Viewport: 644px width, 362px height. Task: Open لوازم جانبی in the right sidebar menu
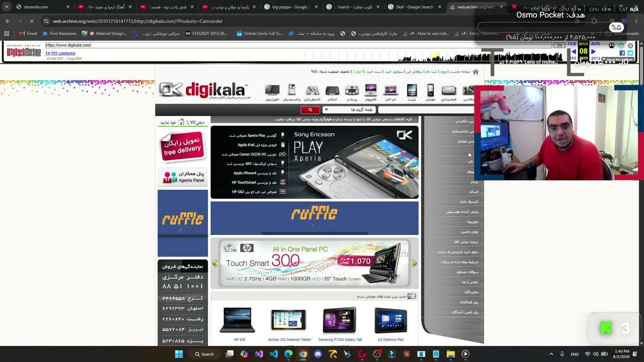click(469, 232)
